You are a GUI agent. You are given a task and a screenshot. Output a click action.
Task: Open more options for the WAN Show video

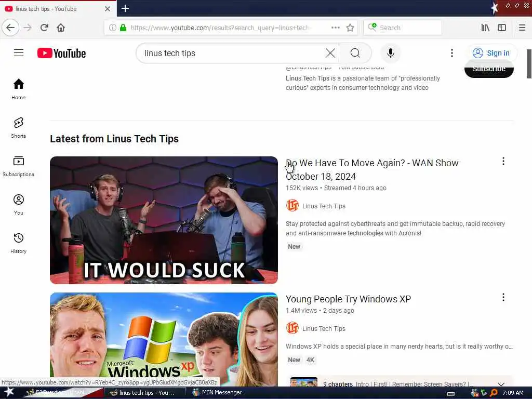coord(503,161)
